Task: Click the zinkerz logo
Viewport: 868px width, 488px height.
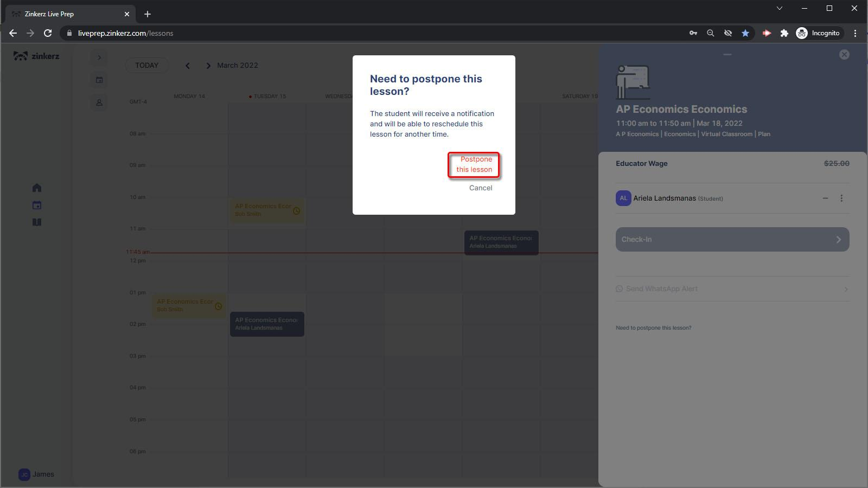Action: (x=36, y=56)
